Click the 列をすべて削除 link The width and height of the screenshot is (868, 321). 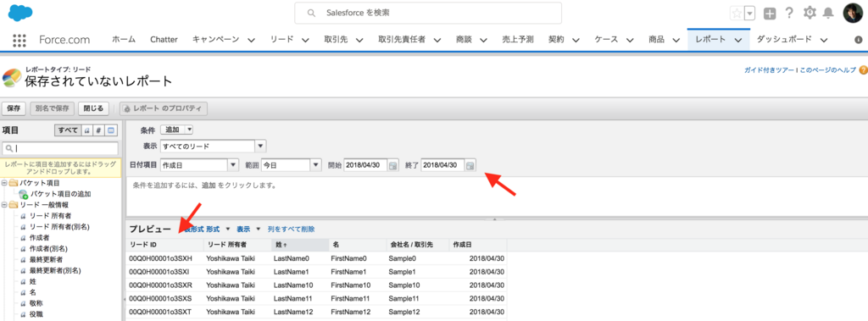pos(292,230)
